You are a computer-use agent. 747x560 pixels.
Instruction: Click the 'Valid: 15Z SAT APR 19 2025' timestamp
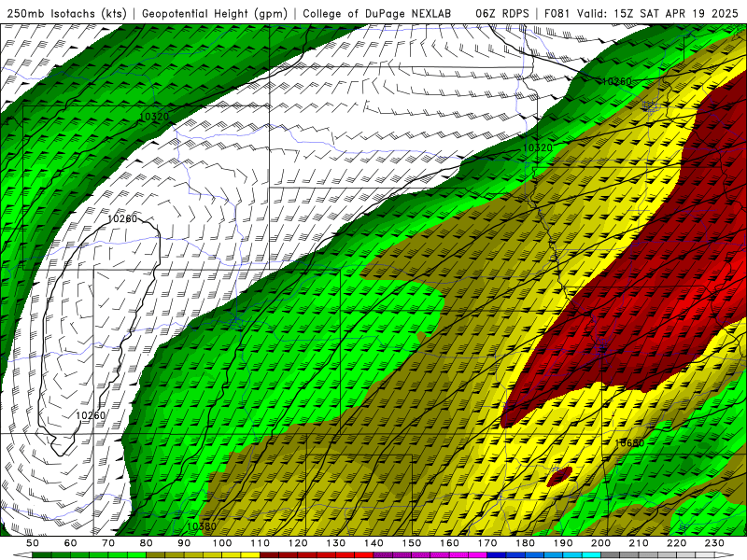pos(657,14)
